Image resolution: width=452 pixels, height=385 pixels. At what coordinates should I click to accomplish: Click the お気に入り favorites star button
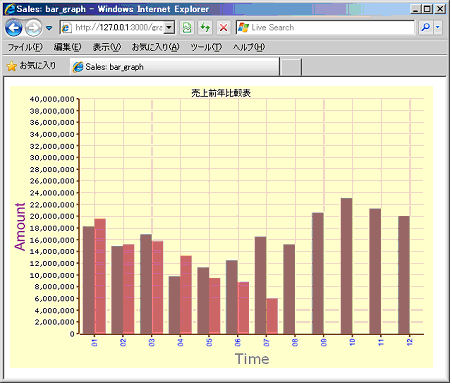pyautogui.click(x=31, y=66)
